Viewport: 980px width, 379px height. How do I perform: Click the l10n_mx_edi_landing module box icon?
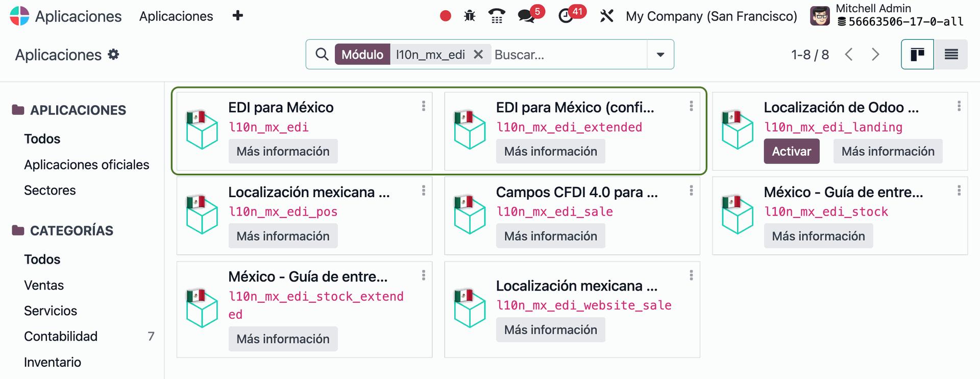[x=738, y=130]
